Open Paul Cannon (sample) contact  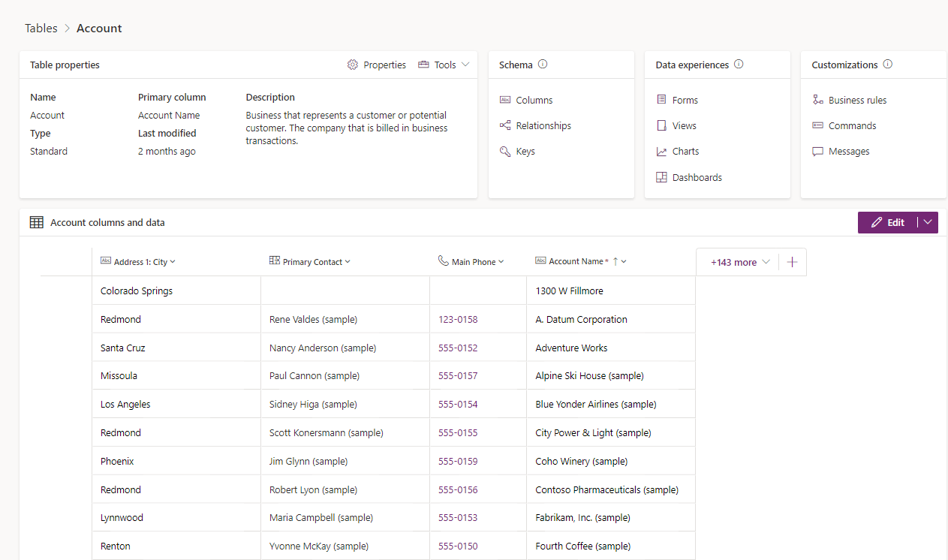[314, 375]
